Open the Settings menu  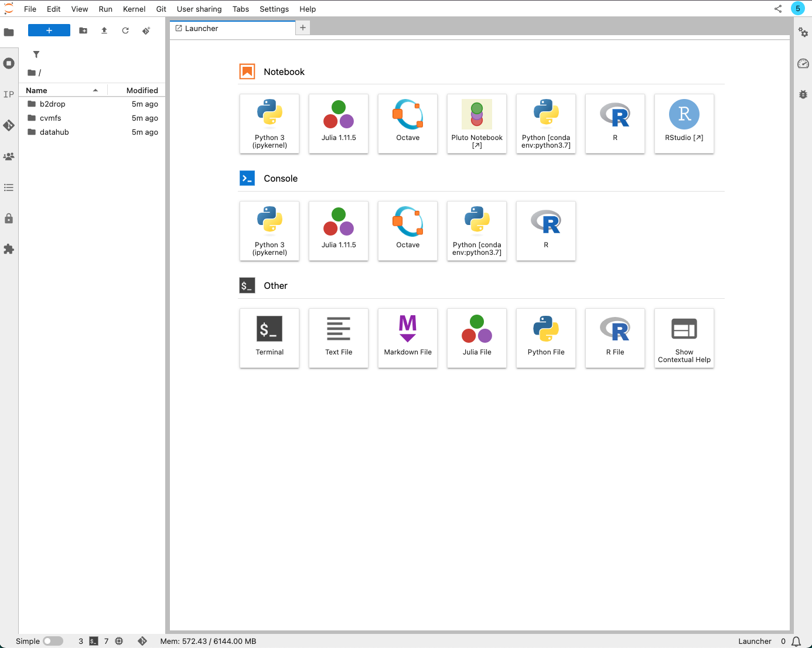(274, 9)
